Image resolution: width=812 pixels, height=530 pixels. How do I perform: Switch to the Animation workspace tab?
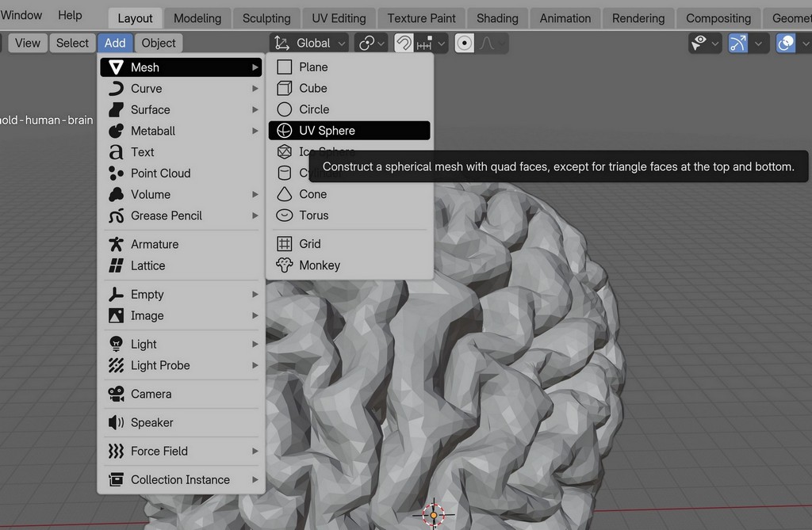point(565,19)
